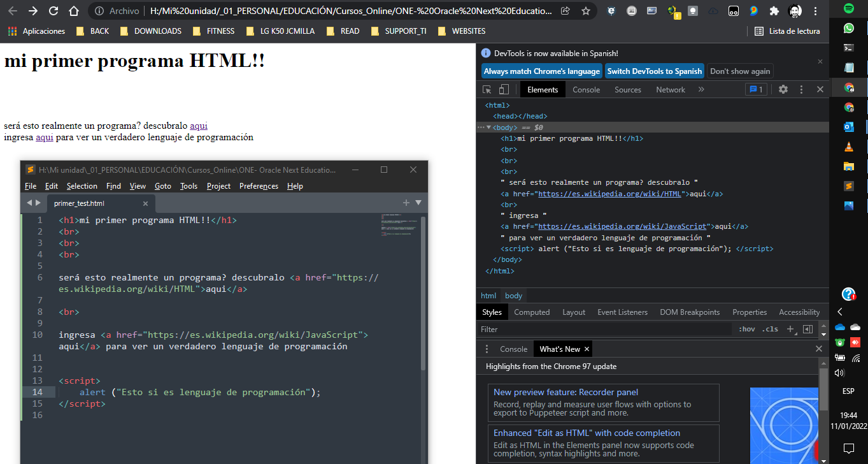Image resolution: width=868 pixels, height=464 pixels.
Task: Open the tab list dropdown arrow in Sublime Text
Action: tap(418, 203)
